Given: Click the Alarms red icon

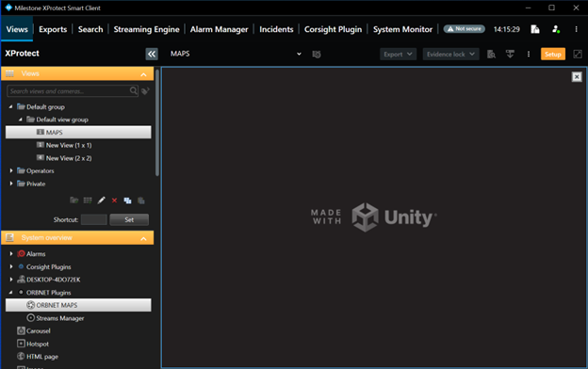Looking at the screenshot, I should click(21, 254).
